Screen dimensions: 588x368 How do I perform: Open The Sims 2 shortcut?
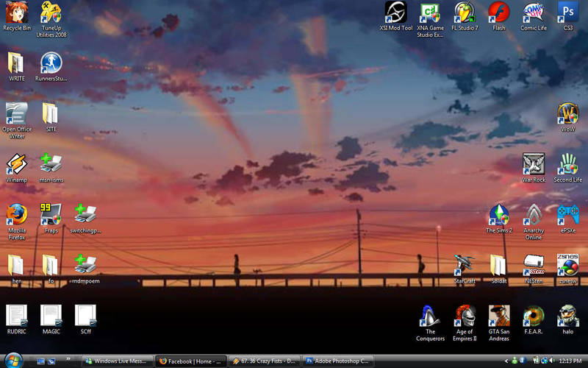pos(499,219)
